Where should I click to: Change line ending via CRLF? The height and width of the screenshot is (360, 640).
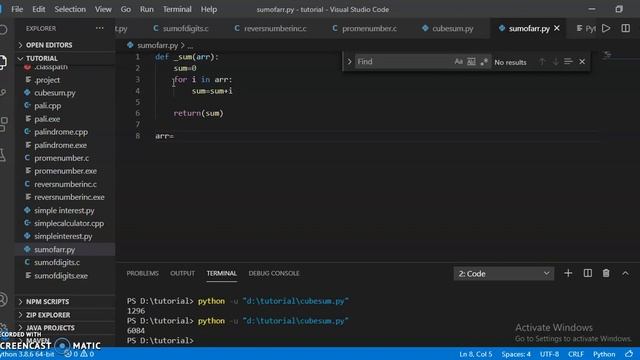coord(576,354)
